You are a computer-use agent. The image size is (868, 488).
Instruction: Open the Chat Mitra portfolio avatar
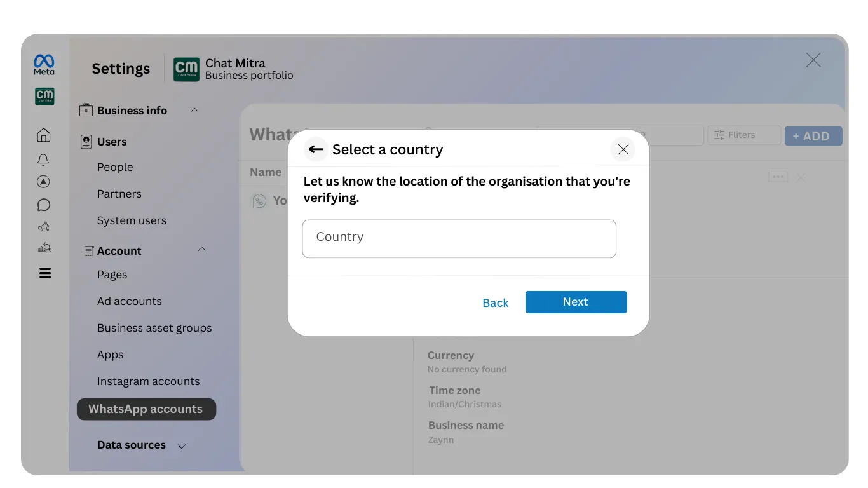[44, 97]
